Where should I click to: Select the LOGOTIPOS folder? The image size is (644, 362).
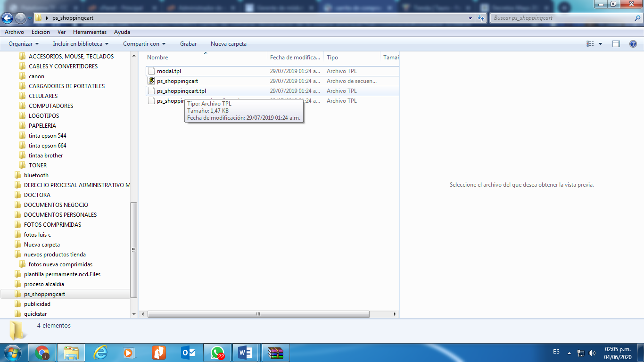[x=44, y=116]
